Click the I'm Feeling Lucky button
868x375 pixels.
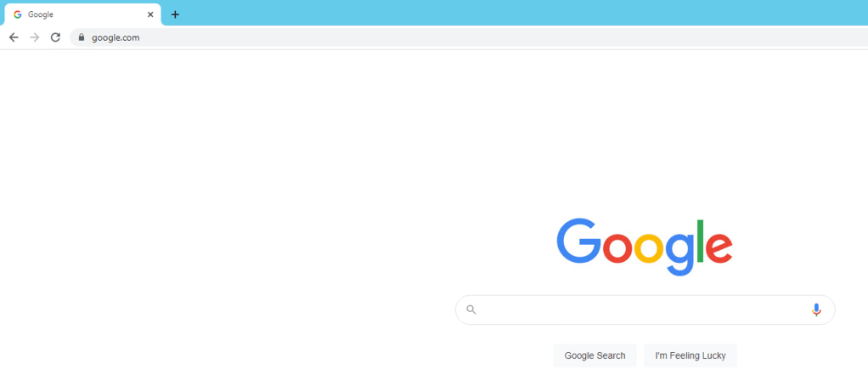[x=690, y=355]
